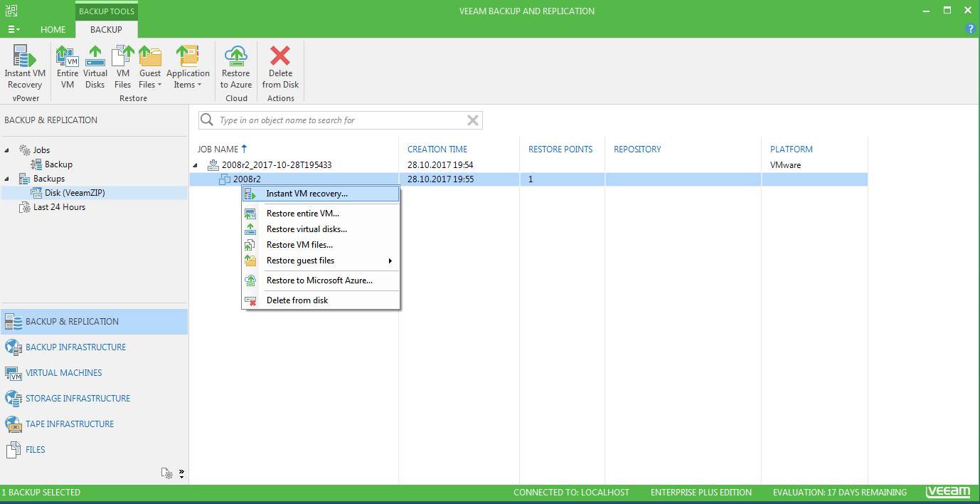Open BACKUP & REPLICATION navigation view

(94, 322)
